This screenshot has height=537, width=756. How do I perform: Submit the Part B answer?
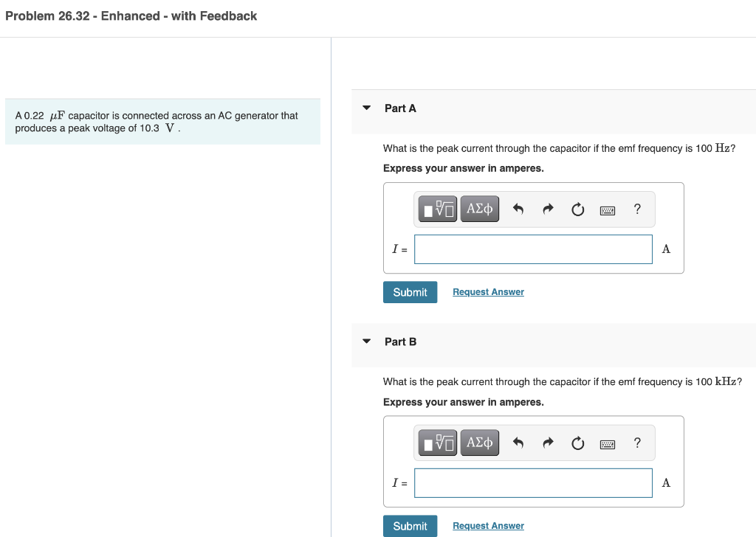pos(410,525)
